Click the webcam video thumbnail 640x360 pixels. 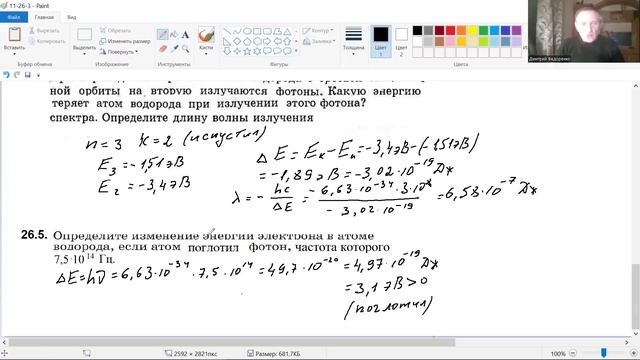(x=584, y=31)
